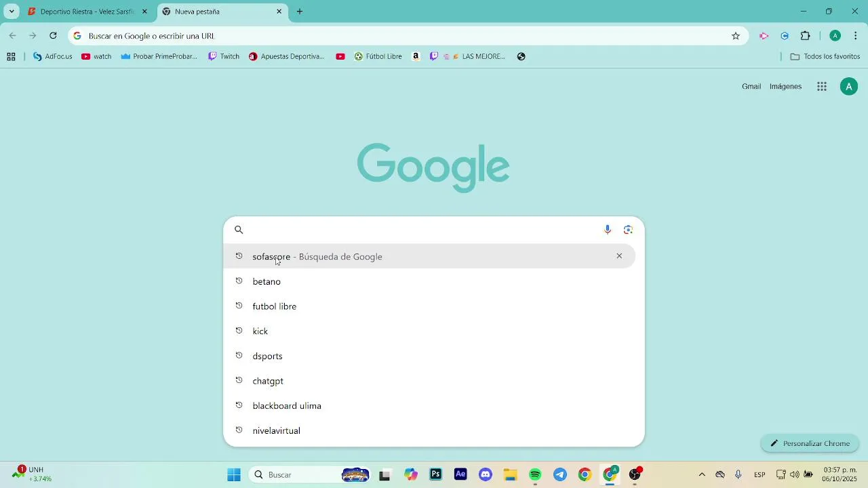Viewport: 868px width, 488px height.
Task: Open the Gmail link
Action: click(751, 87)
